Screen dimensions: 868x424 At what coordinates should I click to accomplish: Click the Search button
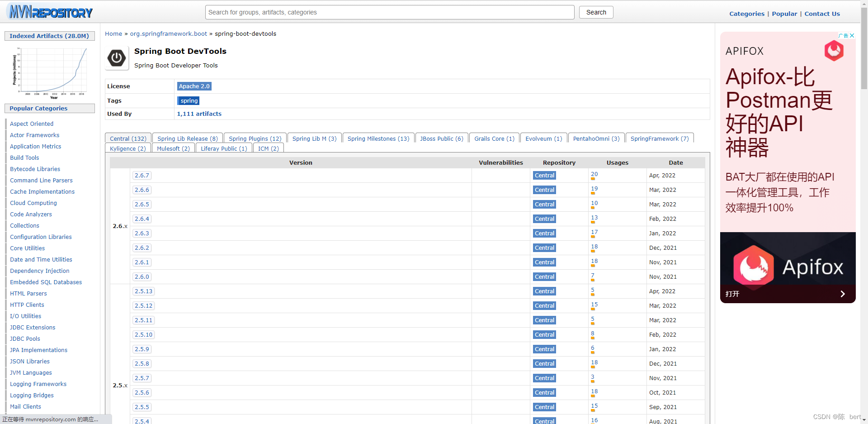point(596,12)
